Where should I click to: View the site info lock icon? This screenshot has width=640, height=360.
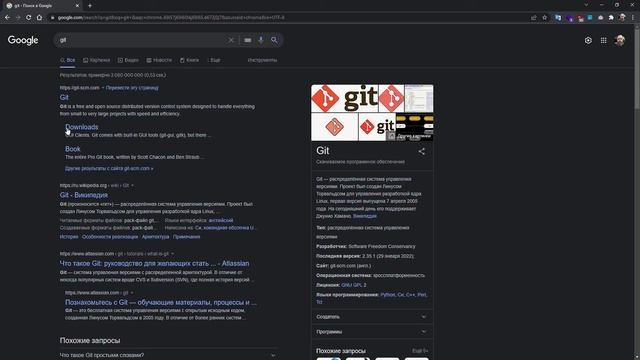coord(52,18)
